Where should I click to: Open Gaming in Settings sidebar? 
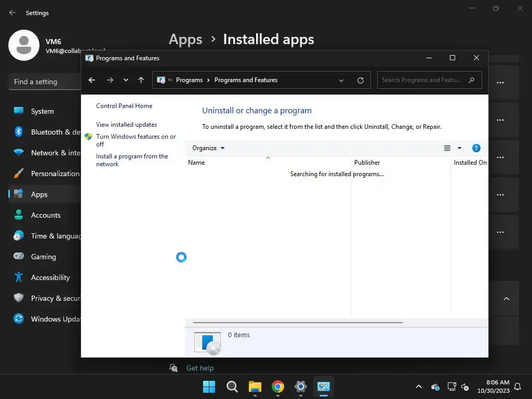click(x=45, y=257)
